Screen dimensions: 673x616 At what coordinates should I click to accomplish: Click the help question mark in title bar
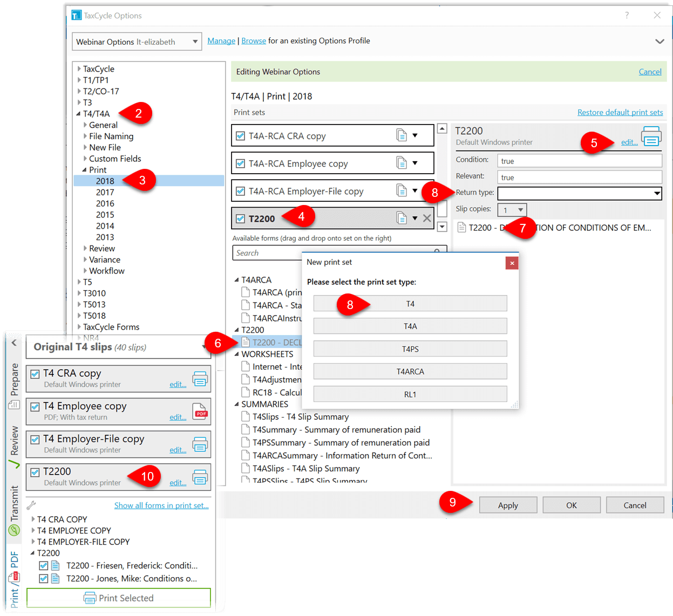[627, 15]
